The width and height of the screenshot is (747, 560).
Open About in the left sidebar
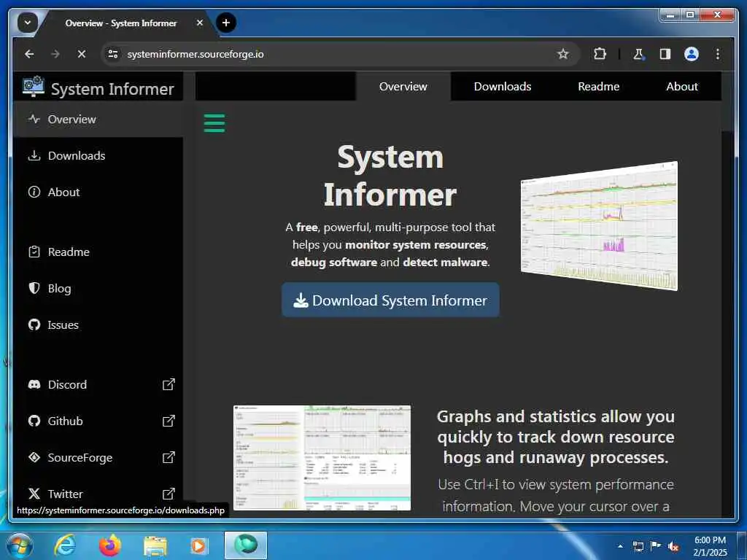coord(98,192)
